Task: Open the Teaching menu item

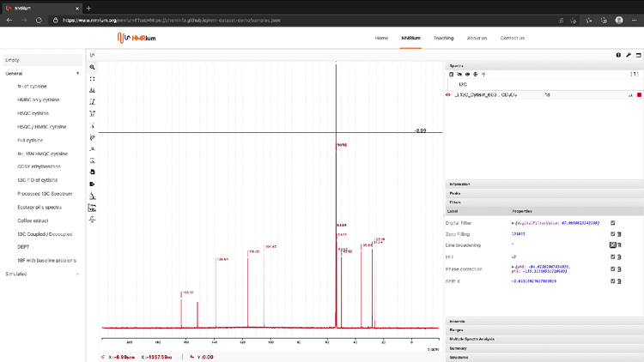Action: click(443, 38)
